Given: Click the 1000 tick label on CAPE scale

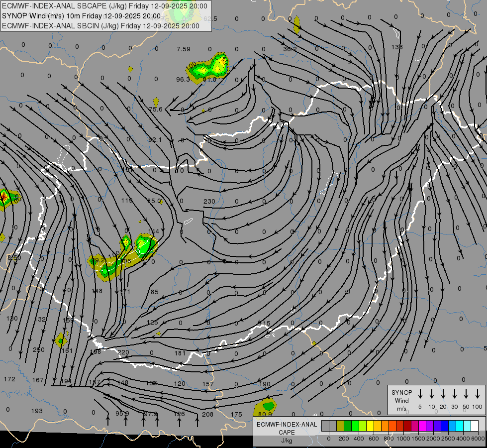Looking at the screenshot, I should point(403,439).
